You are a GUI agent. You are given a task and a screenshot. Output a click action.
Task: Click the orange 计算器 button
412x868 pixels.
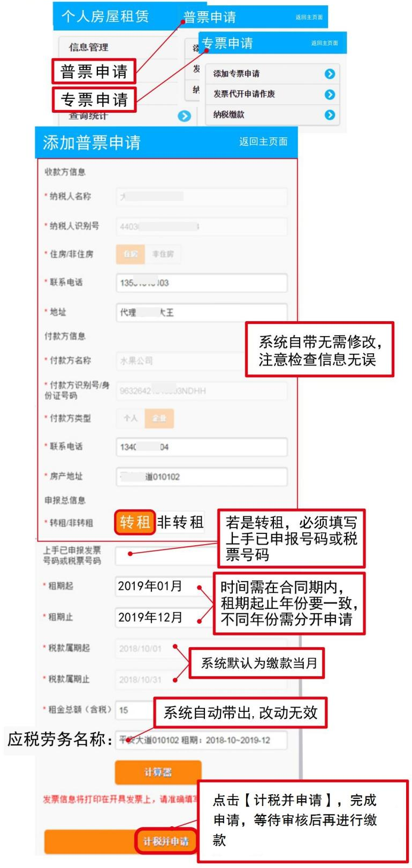coord(158,772)
